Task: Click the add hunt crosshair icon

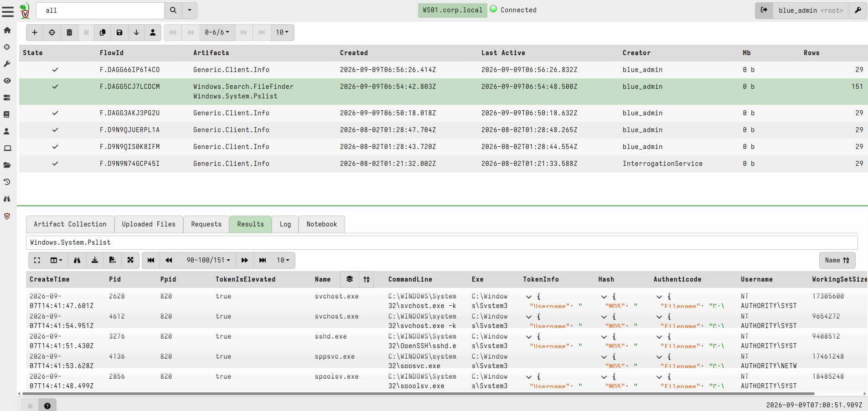Action: pyautogui.click(x=52, y=32)
